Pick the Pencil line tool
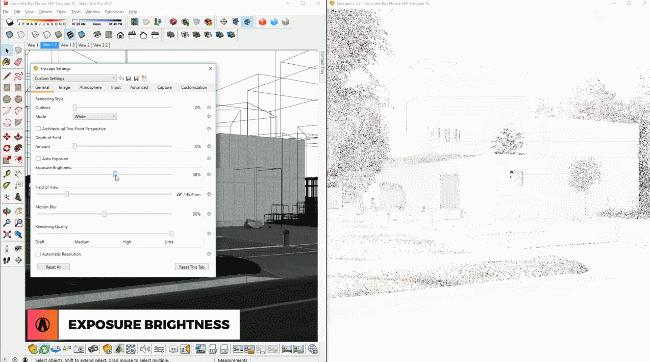650x362 pixels. coord(7,76)
